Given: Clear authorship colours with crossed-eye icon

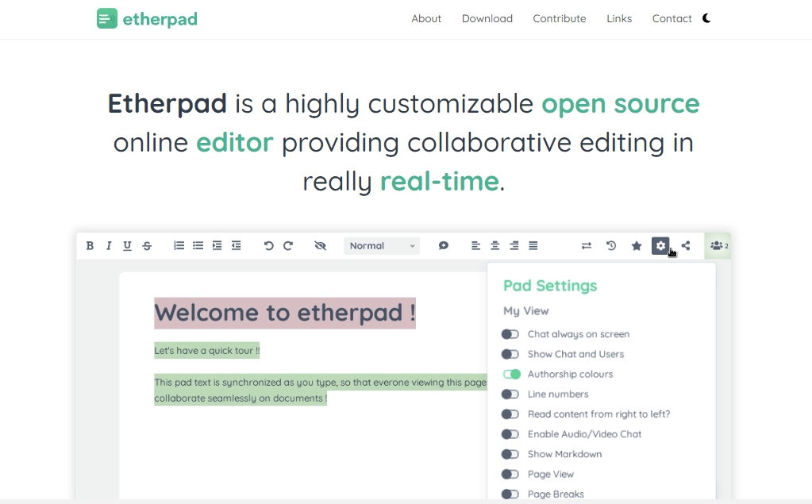Looking at the screenshot, I should coord(320,245).
